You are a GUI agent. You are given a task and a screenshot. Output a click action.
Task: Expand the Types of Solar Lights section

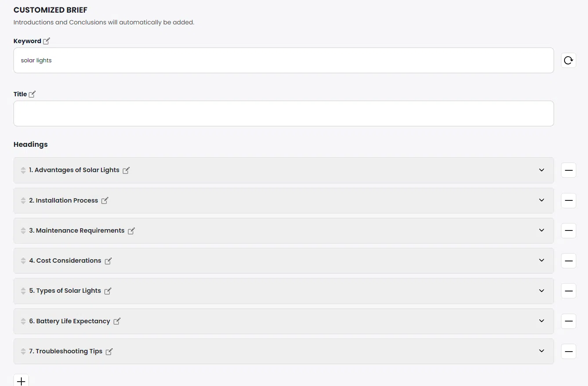[x=541, y=291]
